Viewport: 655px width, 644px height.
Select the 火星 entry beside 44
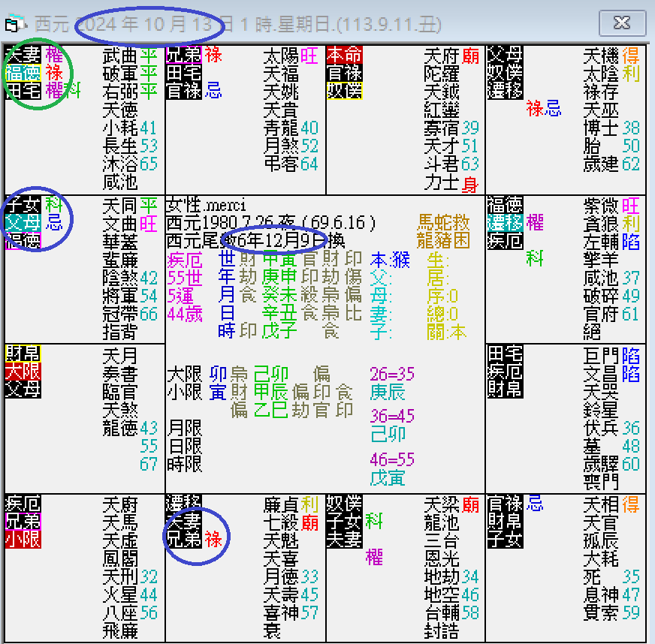(x=120, y=594)
